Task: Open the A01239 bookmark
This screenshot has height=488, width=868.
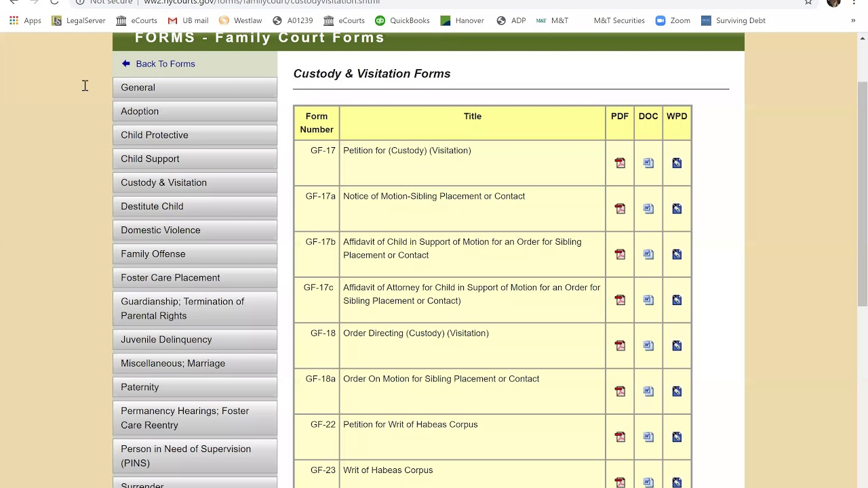Action: pyautogui.click(x=292, y=20)
